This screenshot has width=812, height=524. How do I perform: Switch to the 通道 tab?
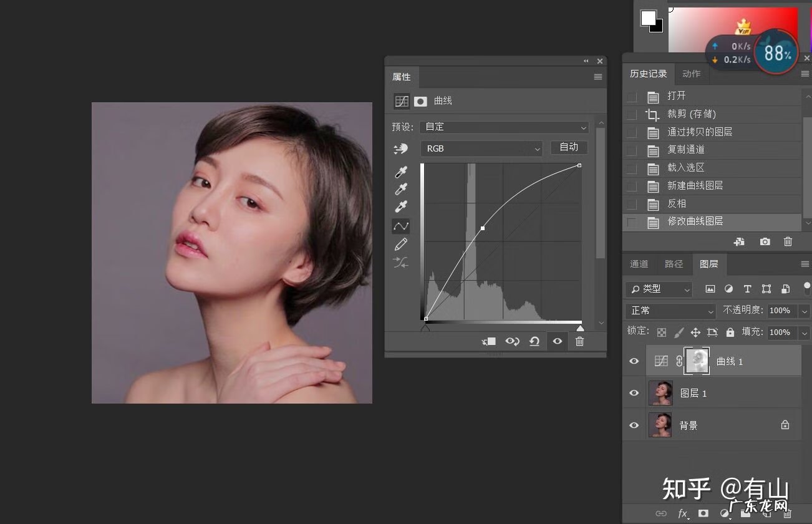pyautogui.click(x=639, y=264)
